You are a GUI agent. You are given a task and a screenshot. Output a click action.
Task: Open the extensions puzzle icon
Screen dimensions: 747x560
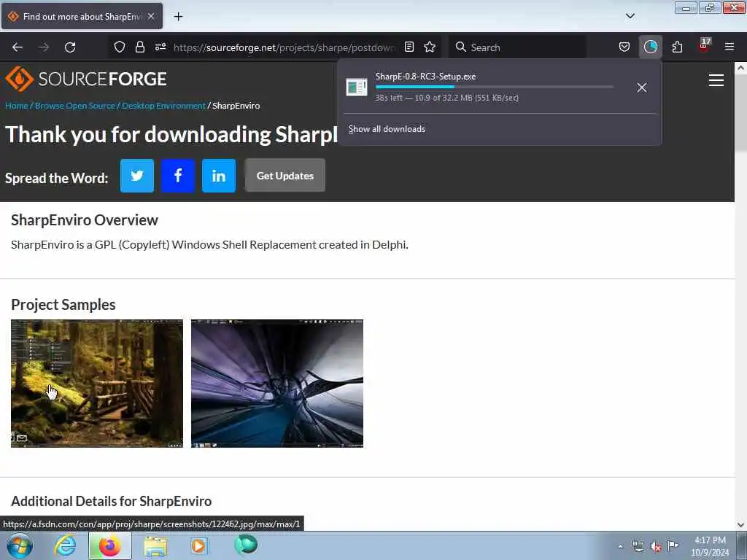point(677,47)
